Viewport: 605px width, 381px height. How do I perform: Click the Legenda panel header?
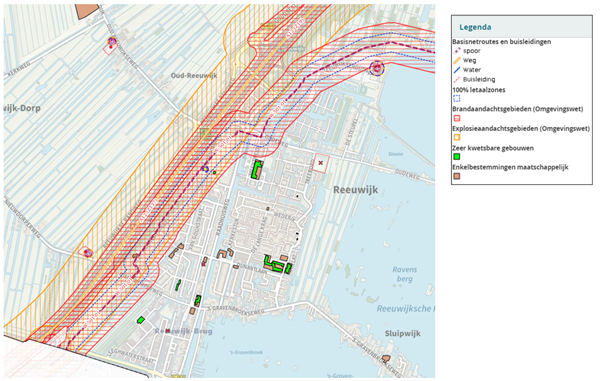tap(522, 27)
